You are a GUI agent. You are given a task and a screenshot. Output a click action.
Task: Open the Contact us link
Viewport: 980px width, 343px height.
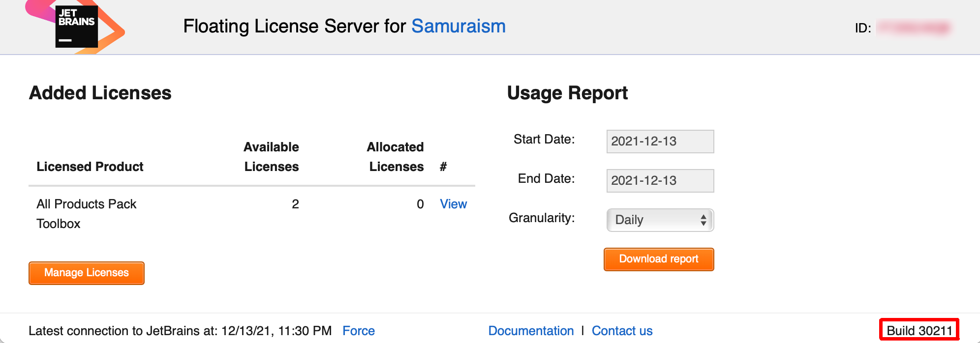pos(622,331)
